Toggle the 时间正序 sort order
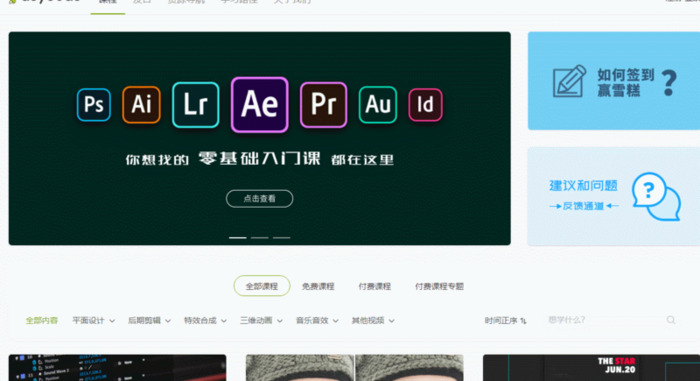This screenshot has width=700, height=381. pos(505,320)
